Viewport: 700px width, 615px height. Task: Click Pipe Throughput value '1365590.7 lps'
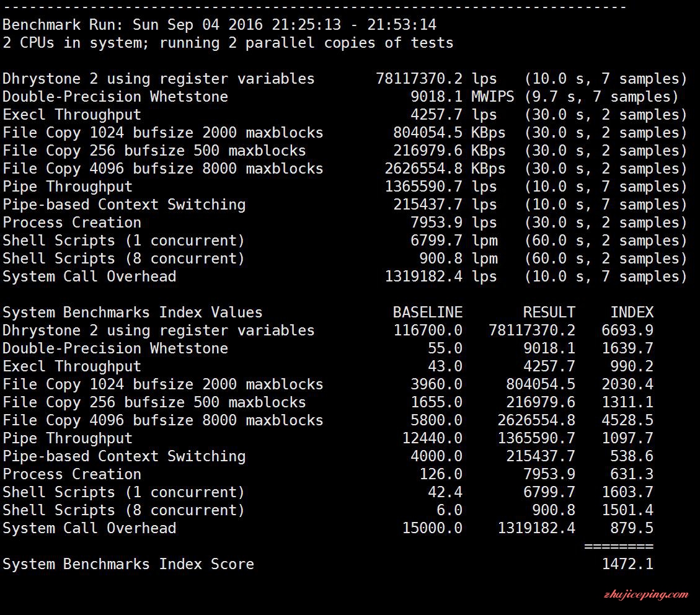(441, 186)
